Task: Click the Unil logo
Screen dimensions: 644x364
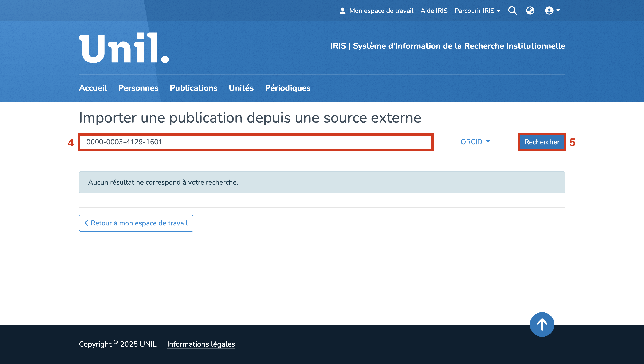Action: [124, 48]
